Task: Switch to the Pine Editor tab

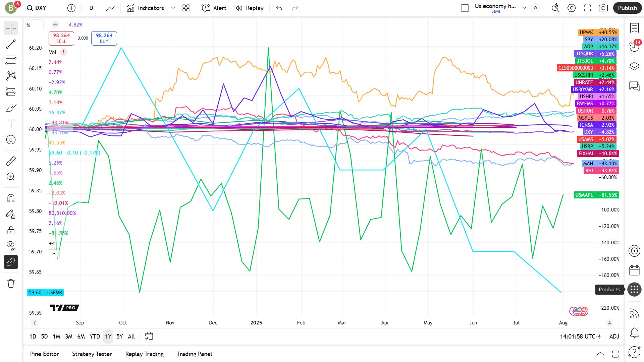Action: 44,354
